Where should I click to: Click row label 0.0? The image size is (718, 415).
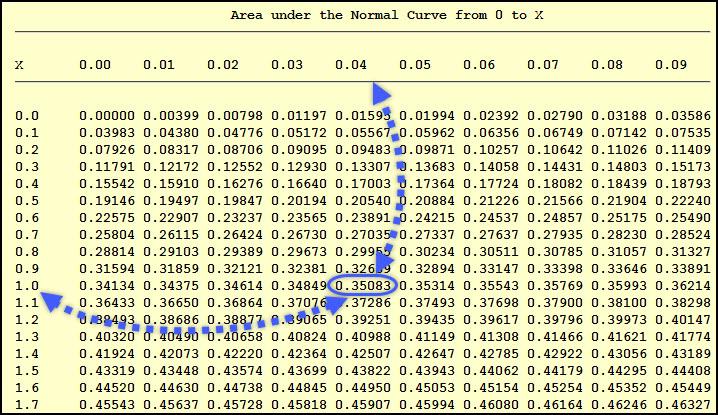(x=27, y=115)
